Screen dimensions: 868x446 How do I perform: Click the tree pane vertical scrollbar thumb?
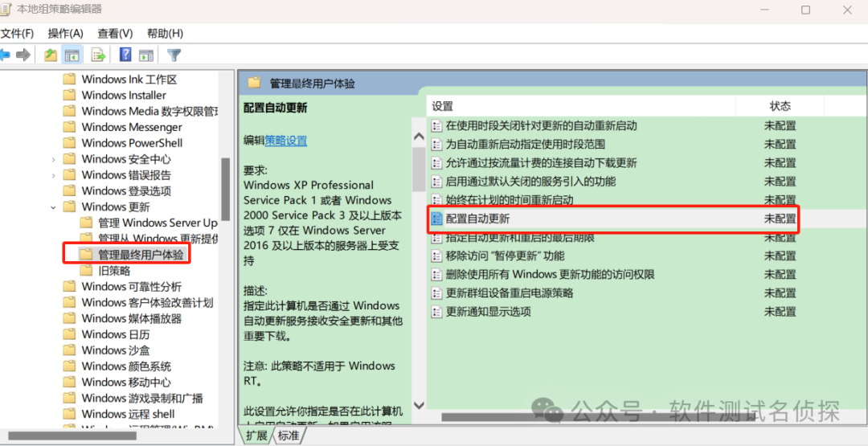pos(226,189)
